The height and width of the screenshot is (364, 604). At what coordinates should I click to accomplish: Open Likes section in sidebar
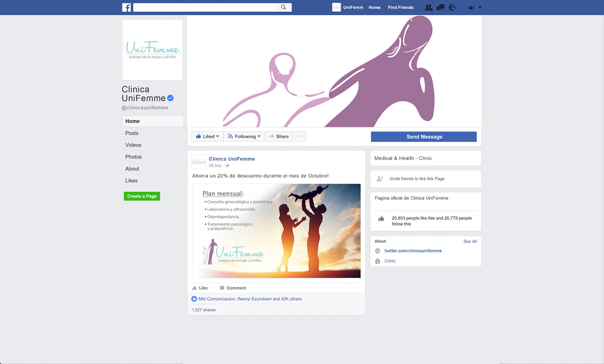(131, 181)
